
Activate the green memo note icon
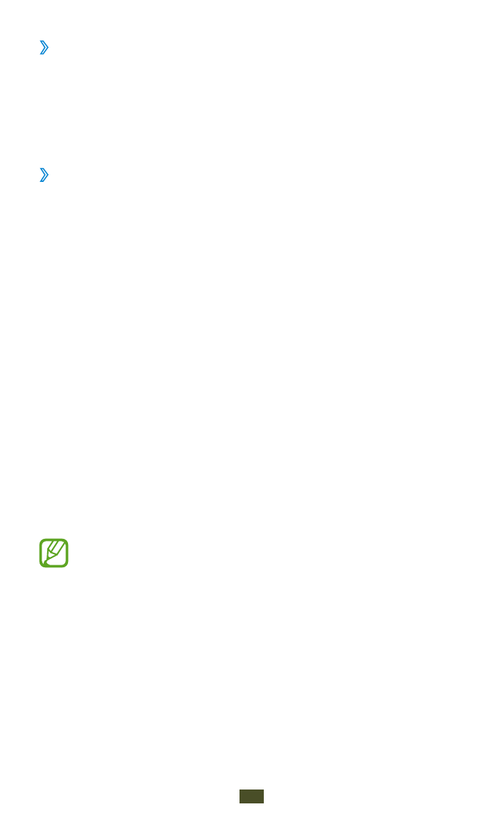pyautogui.click(x=53, y=553)
